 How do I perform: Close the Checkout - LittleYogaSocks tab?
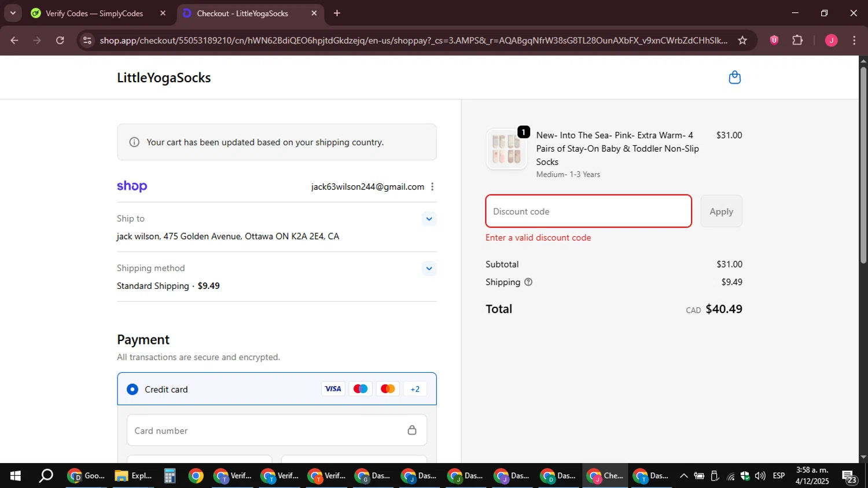(x=314, y=13)
